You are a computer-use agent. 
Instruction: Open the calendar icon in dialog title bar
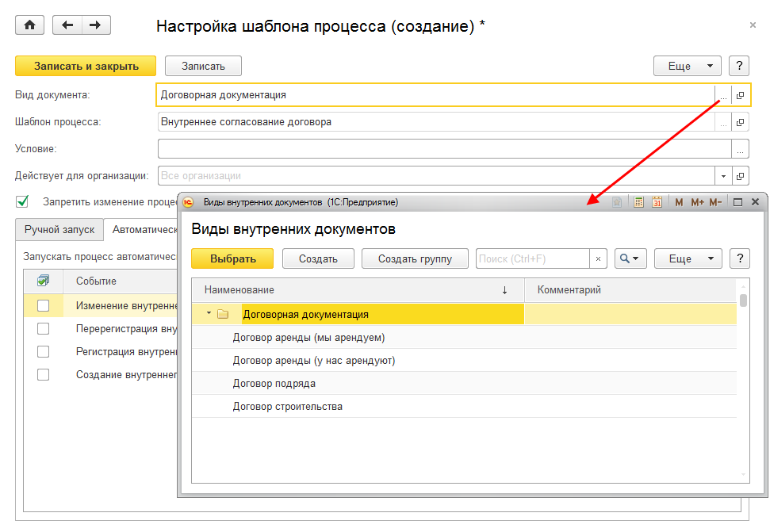click(657, 202)
